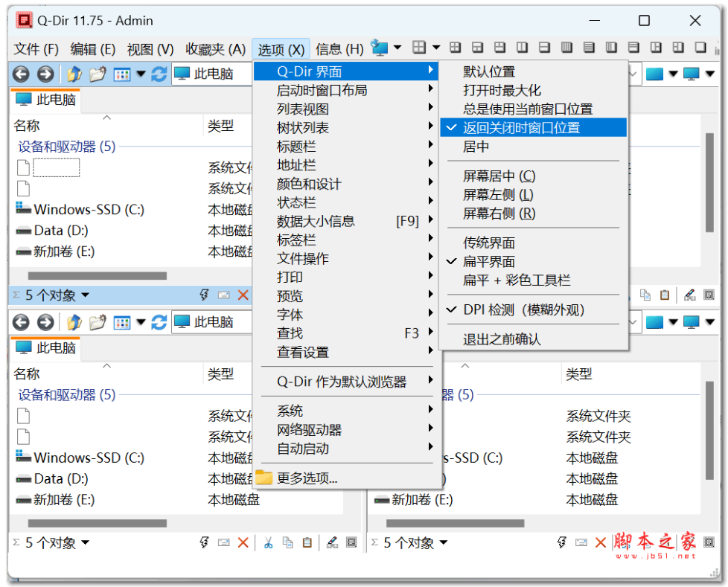Screen dimensions: 728x587
Task: Choose the two stacked panes layout
Action: (545, 48)
